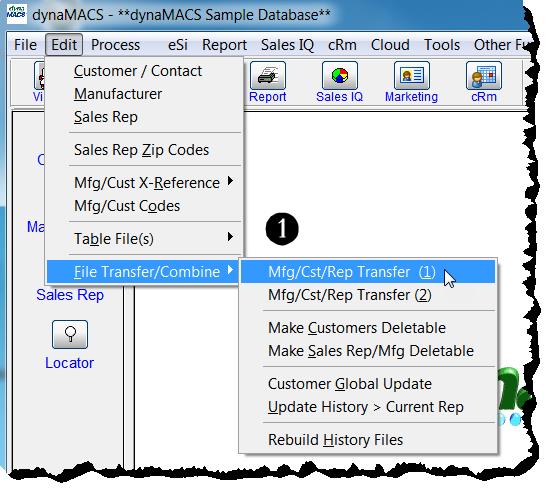The image size is (552, 492).
Task: Click the dynaMACS logo in title bar
Action: 17,14
